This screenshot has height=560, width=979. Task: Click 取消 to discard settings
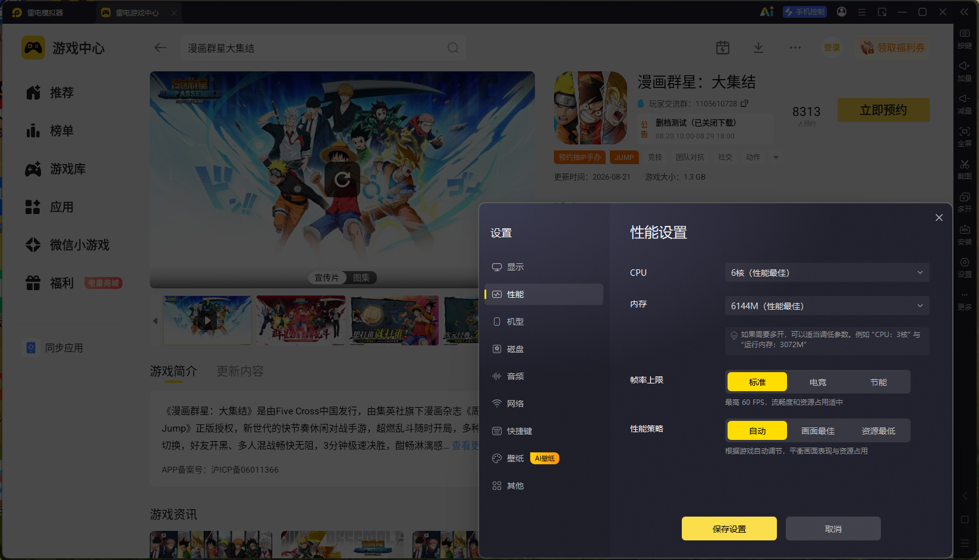[833, 528]
